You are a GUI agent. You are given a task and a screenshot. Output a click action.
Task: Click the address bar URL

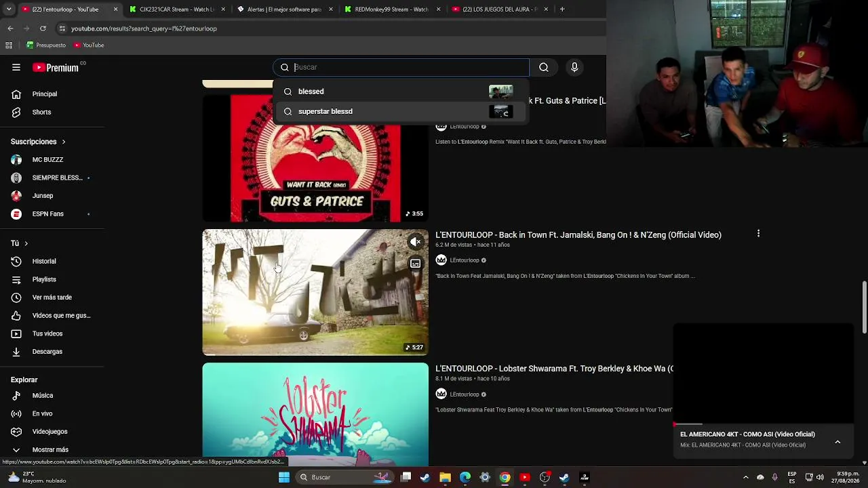(144, 28)
